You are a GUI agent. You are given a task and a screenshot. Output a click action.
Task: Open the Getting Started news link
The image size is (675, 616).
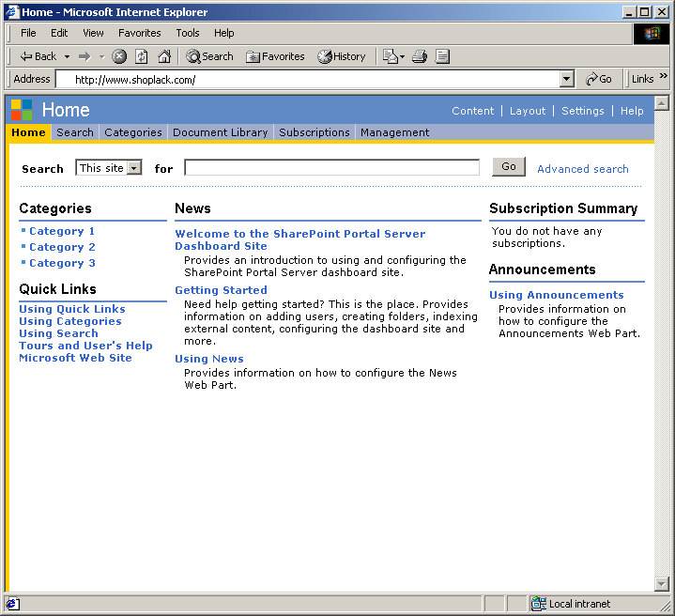coord(221,290)
